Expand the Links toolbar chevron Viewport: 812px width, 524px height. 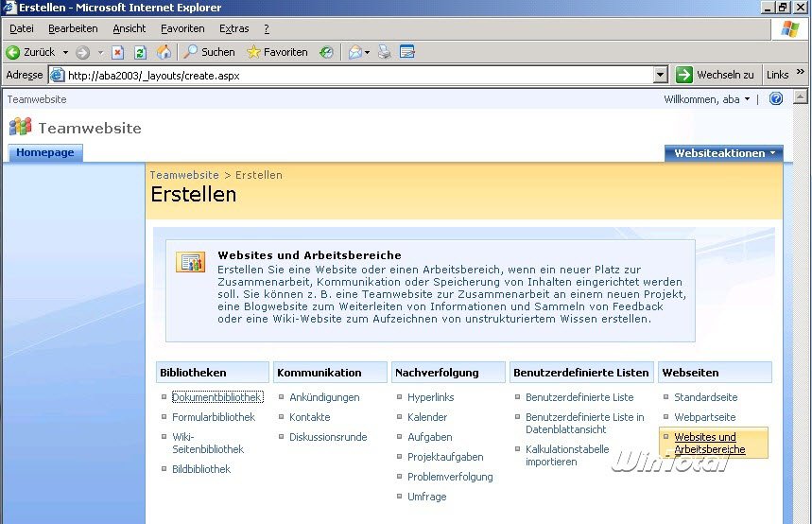click(800, 72)
